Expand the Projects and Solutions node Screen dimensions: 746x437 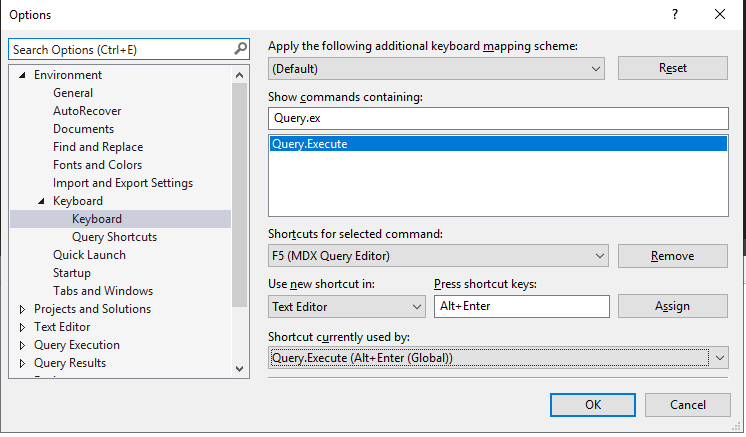coord(22,310)
